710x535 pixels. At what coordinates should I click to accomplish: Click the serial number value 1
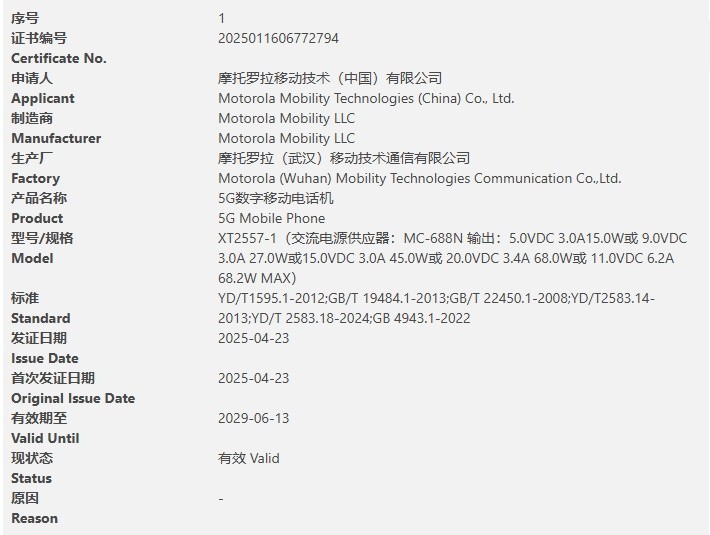tap(222, 18)
